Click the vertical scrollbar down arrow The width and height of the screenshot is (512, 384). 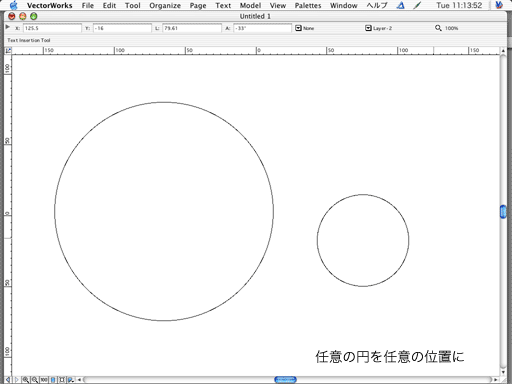click(x=503, y=372)
